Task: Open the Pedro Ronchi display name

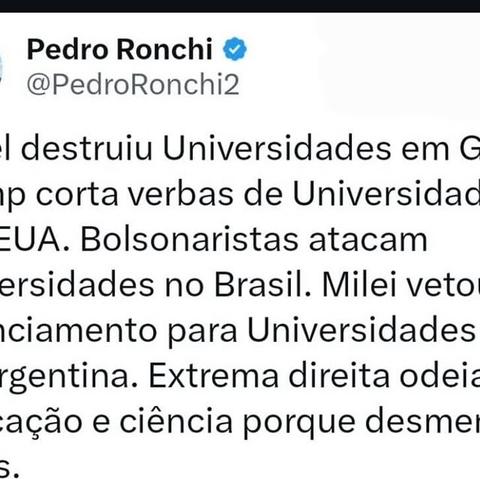Action: click(120, 49)
